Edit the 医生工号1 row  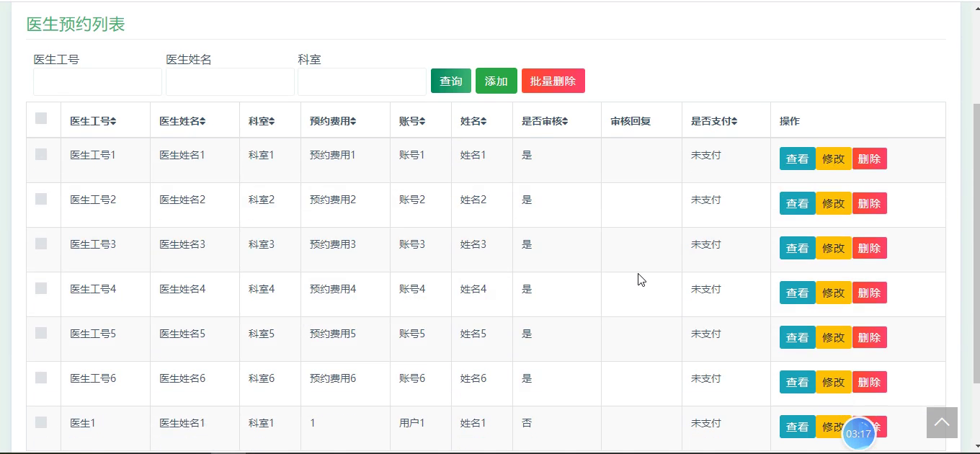click(834, 159)
